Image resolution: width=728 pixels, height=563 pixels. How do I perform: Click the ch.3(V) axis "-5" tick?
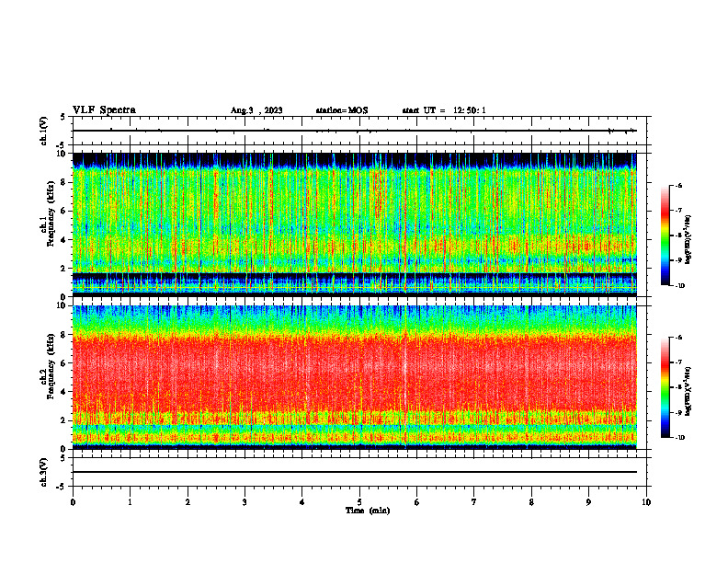(61, 487)
